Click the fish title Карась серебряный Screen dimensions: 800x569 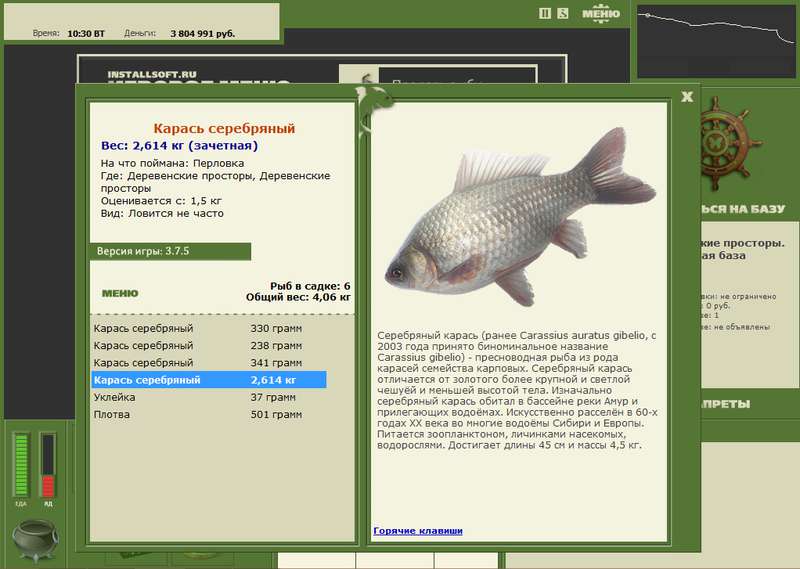coord(224,128)
